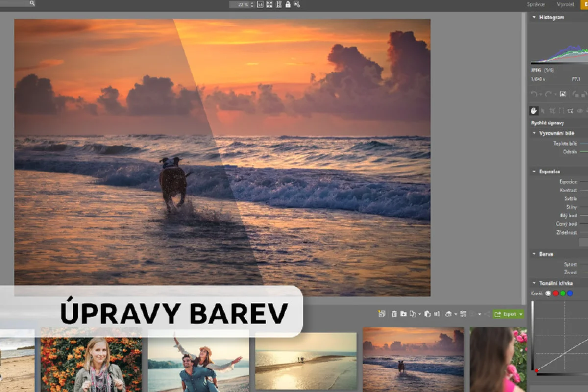Viewport: 588px width, 392px height.
Task: Click the cloud upload icon
Action: click(x=449, y=314)
